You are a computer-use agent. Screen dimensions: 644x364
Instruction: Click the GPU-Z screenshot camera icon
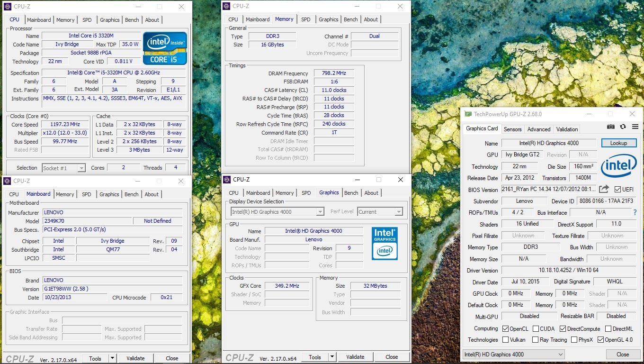click(611, 127)
